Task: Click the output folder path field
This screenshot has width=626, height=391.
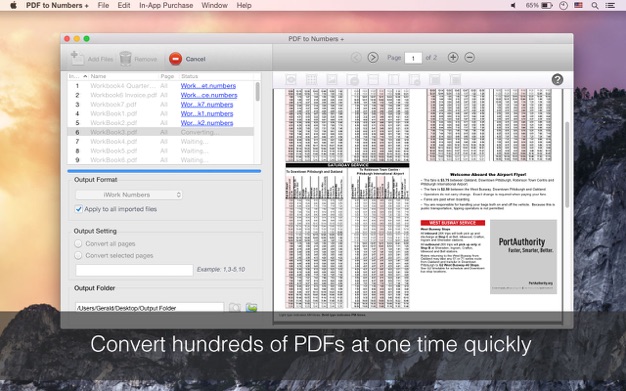Action: [149, 308]
